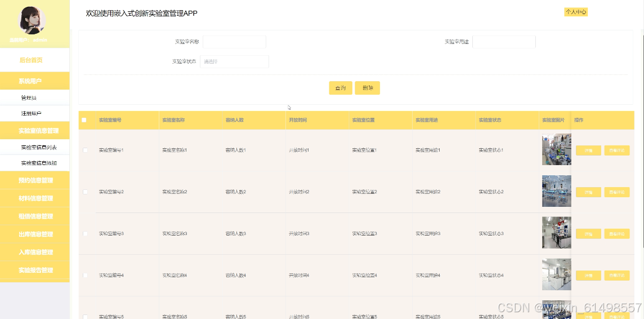Focus the 实验室用途 search input field
The image size is (644, 319).
504,42
